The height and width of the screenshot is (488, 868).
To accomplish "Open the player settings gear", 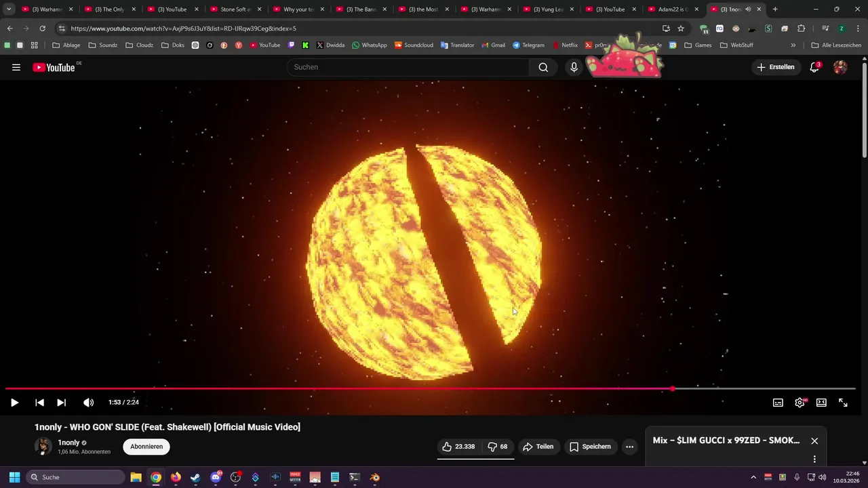I will (x=800, y=403).
